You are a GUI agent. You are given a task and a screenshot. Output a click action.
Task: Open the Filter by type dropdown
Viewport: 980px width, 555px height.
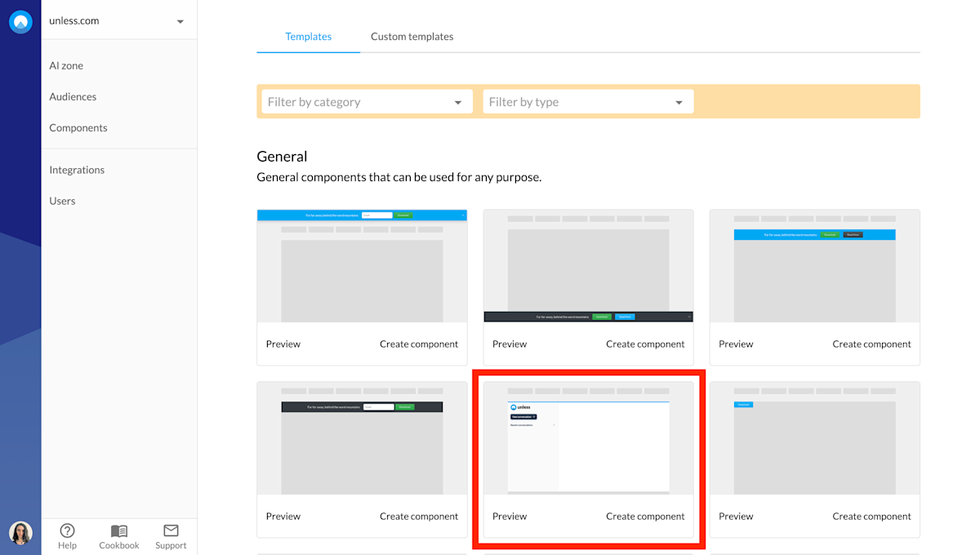[x=588, y=102]
